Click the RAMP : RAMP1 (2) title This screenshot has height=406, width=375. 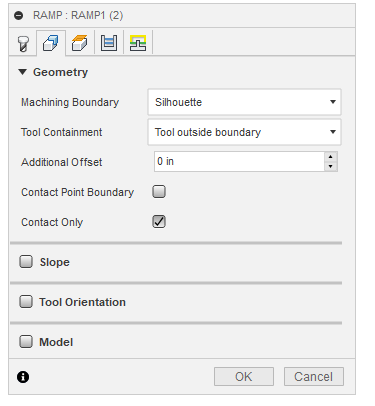coord(78,15)
